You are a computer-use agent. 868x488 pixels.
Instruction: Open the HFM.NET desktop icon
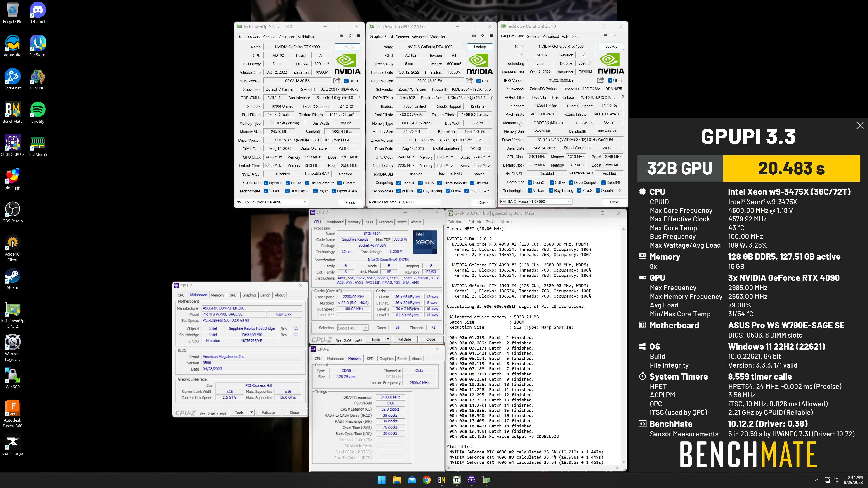38,80
